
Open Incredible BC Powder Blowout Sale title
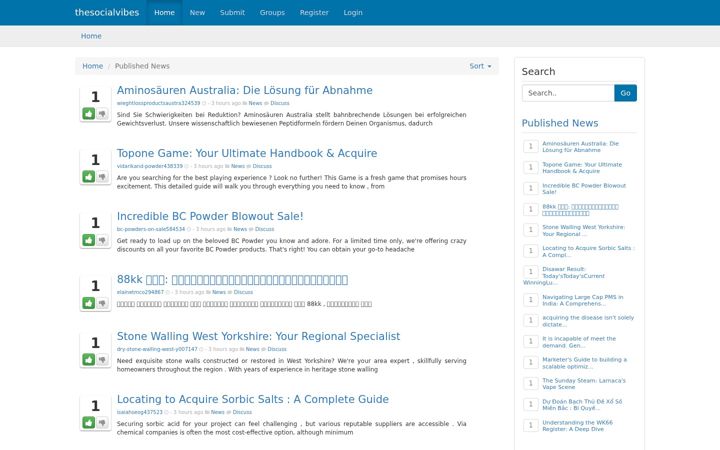(210, 216)
